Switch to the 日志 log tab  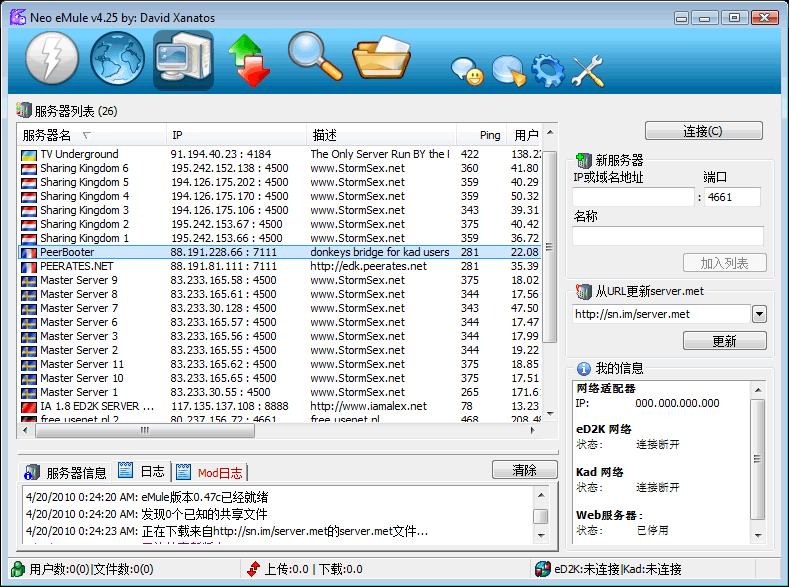point(141,471)
